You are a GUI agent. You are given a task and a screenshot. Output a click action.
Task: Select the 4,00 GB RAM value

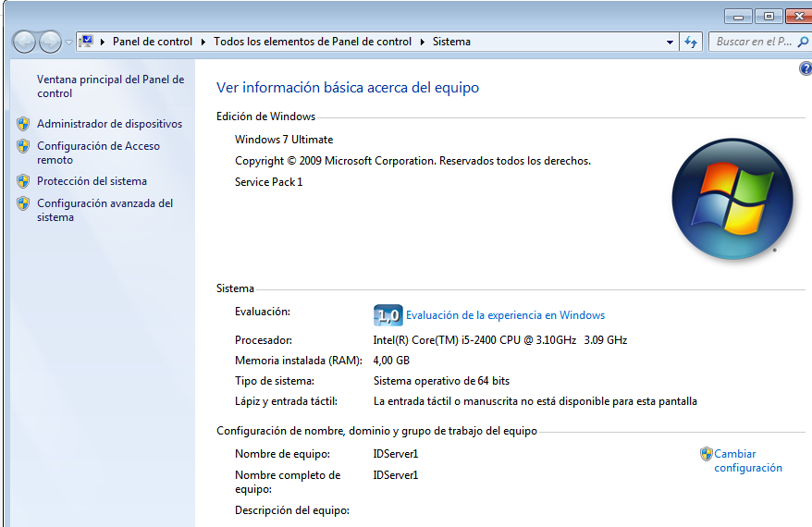coord(391,361)
